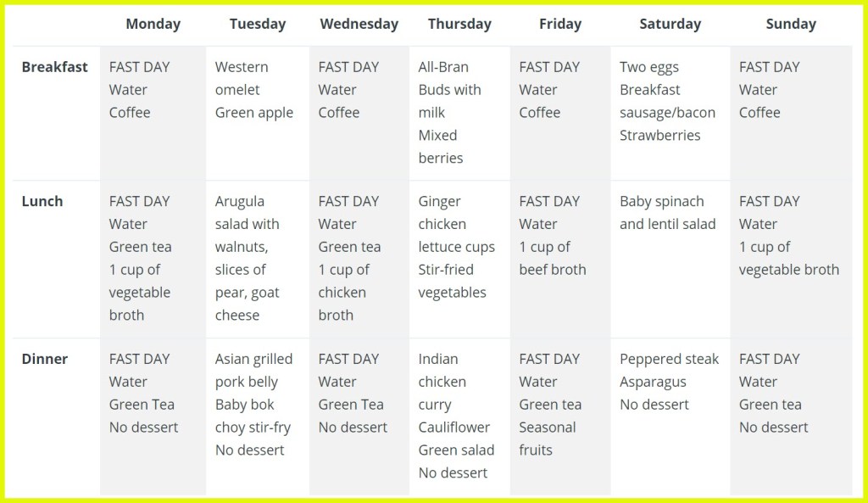
Task: Click the Baby spinach and lentil salad text
Action: [667, 213]
